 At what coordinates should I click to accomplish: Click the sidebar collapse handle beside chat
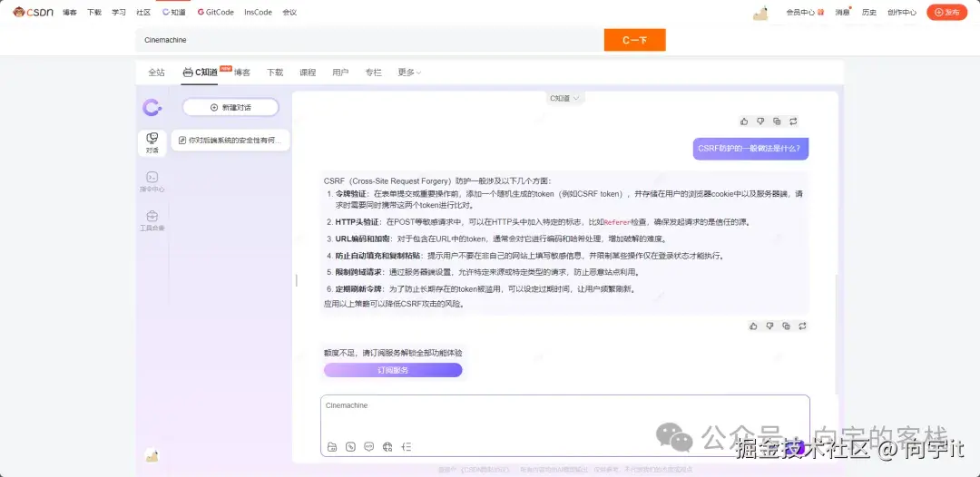(x=296, y=281)
